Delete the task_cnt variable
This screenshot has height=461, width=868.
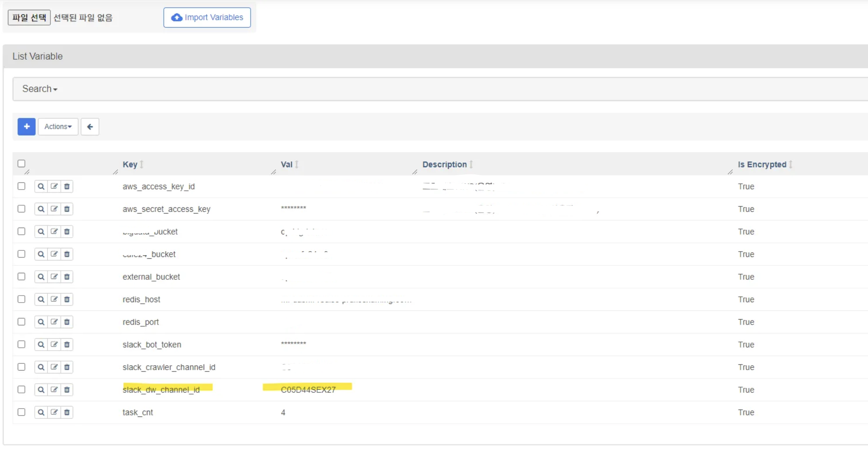(x=67, y=412)
